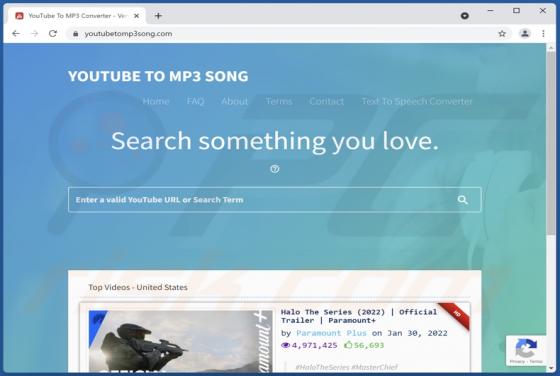Open the Home menu link
The width and height of the screenshot is (560, 376).
tap(156, 101)
